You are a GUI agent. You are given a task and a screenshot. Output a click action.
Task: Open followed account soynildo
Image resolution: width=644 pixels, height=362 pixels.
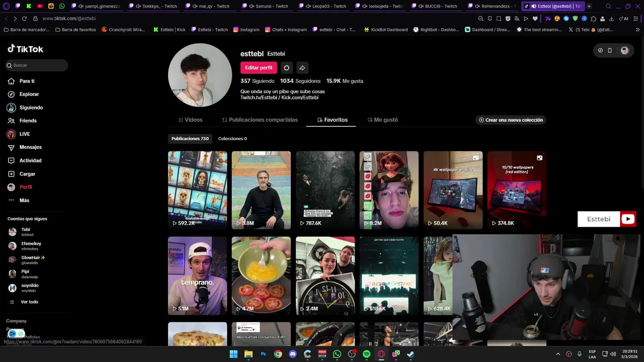(24, 288)
